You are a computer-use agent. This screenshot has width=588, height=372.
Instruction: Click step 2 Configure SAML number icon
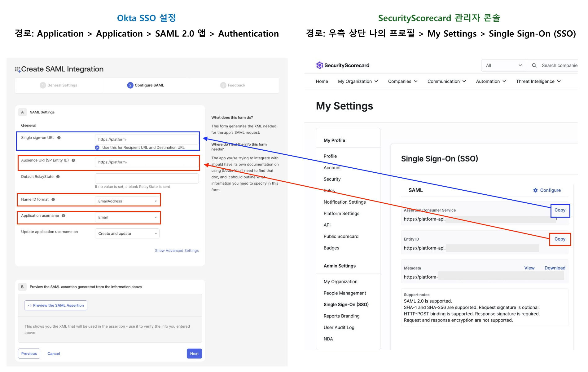pyautogui.click(x=130, y=85)
